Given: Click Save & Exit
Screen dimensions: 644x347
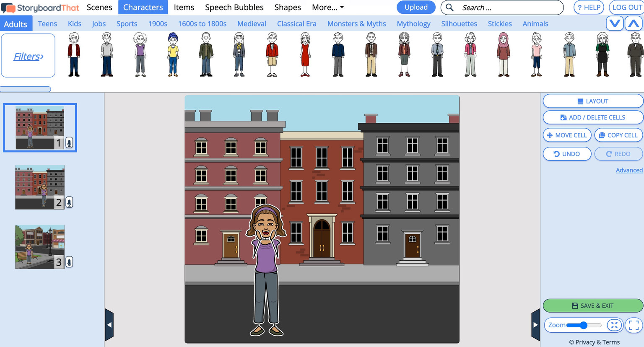Looking at the screenshot, I should [592, 306].
